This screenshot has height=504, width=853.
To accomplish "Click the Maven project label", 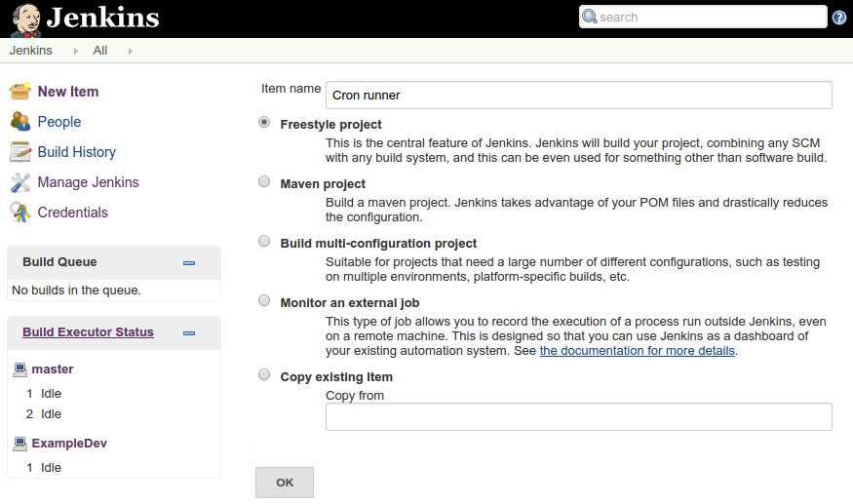I will click(x=323, y=184).
